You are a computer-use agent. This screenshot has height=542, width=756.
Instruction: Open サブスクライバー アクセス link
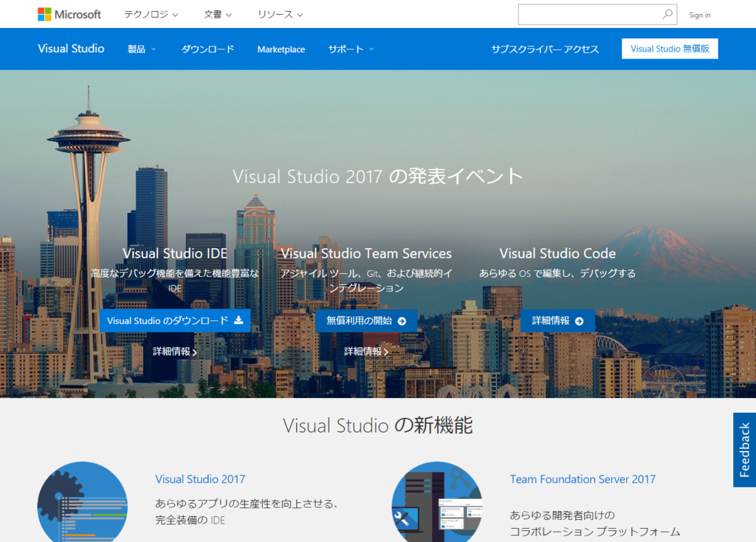pos(545,49)
